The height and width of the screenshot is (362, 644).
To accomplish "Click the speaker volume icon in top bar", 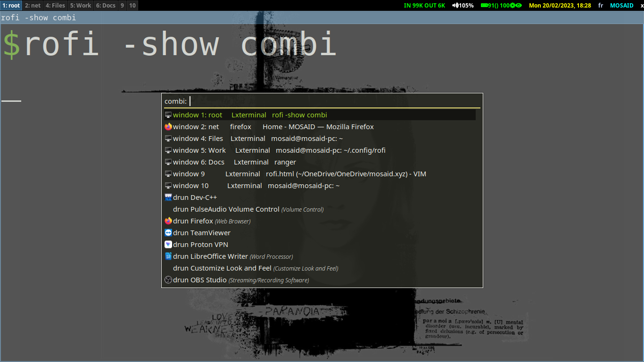I will pos(455,6).
